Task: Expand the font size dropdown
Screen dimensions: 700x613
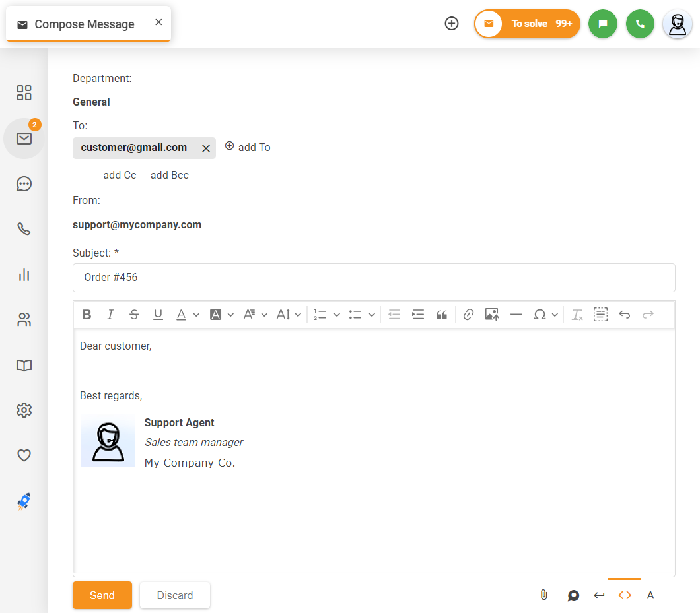Action: (289, 315)
